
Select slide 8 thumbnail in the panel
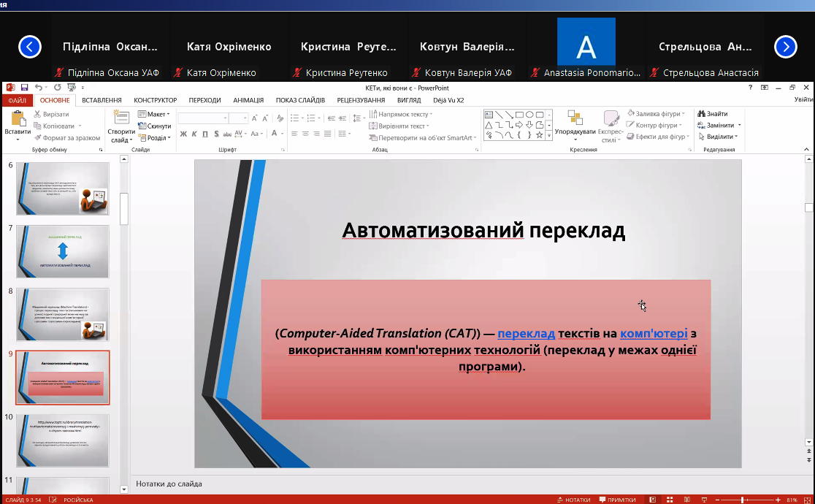(x=63, y=314)
